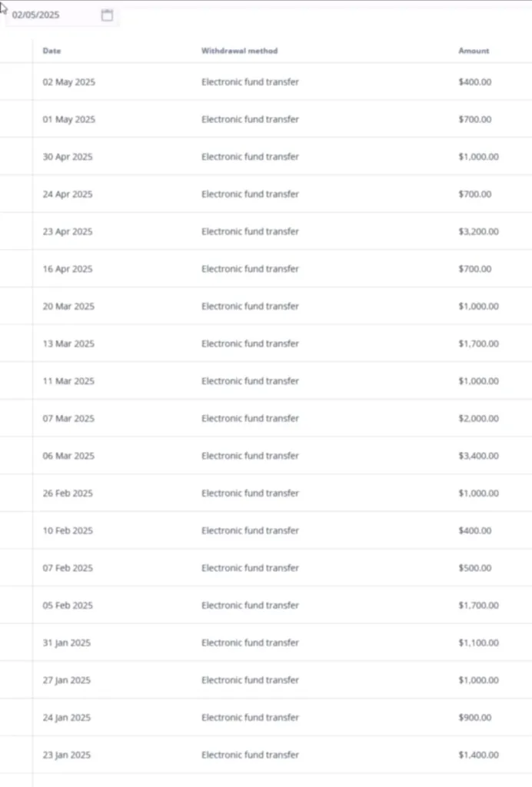
Task: Click the $2,000.00 amount cell
Action: (x=478, y=419)
